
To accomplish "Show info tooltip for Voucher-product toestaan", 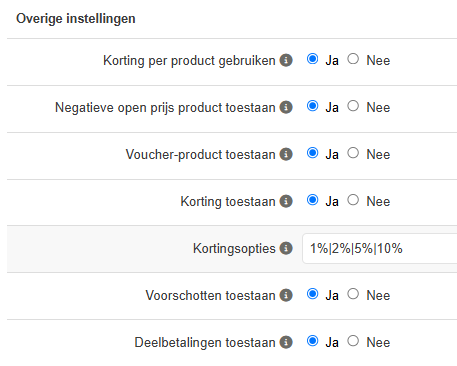I will (286, 154).
